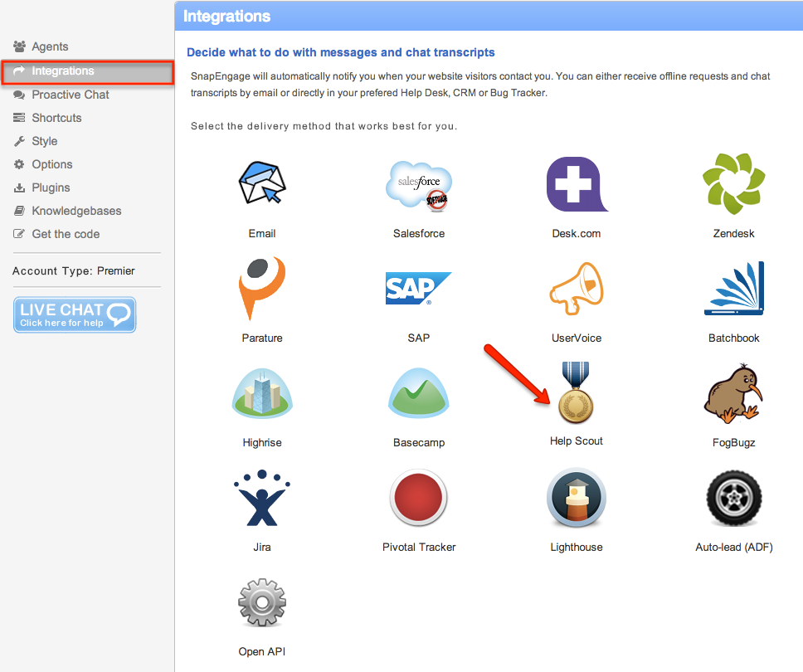803x672 pixels.
Task: Open the Desk.com integration icon
Action: [x=577, y=184]
